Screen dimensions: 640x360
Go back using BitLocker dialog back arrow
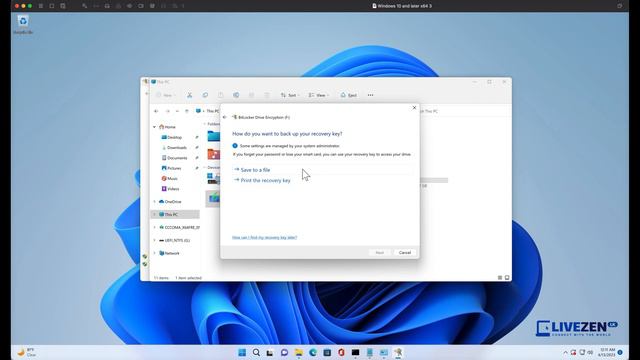[225, 117]
